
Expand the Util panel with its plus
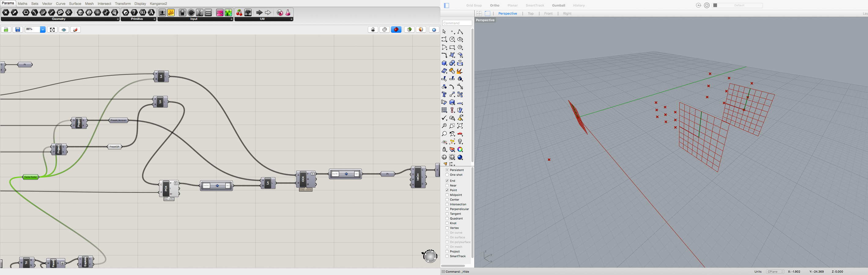coord(291,19)
